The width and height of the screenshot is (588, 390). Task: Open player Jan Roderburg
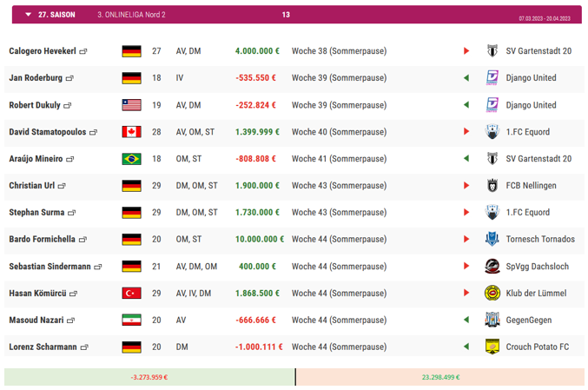pyautogui.click(x=36, y=78)
